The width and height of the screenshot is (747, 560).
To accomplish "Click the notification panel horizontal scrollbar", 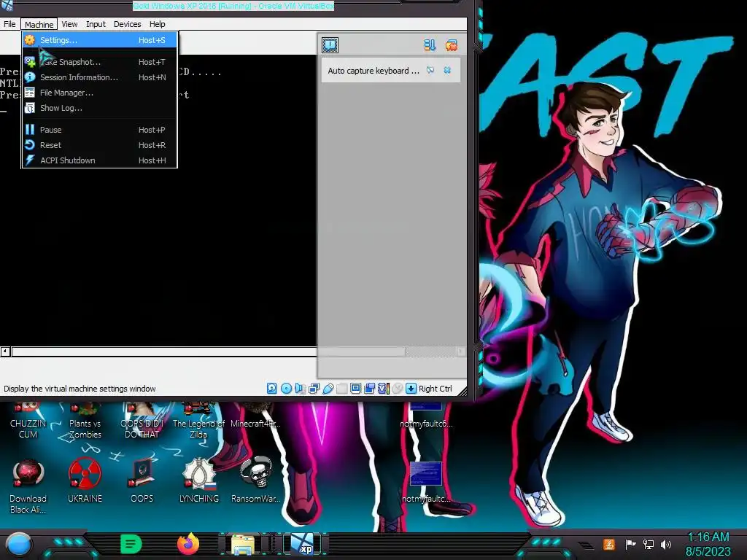I will click(392, 352).
